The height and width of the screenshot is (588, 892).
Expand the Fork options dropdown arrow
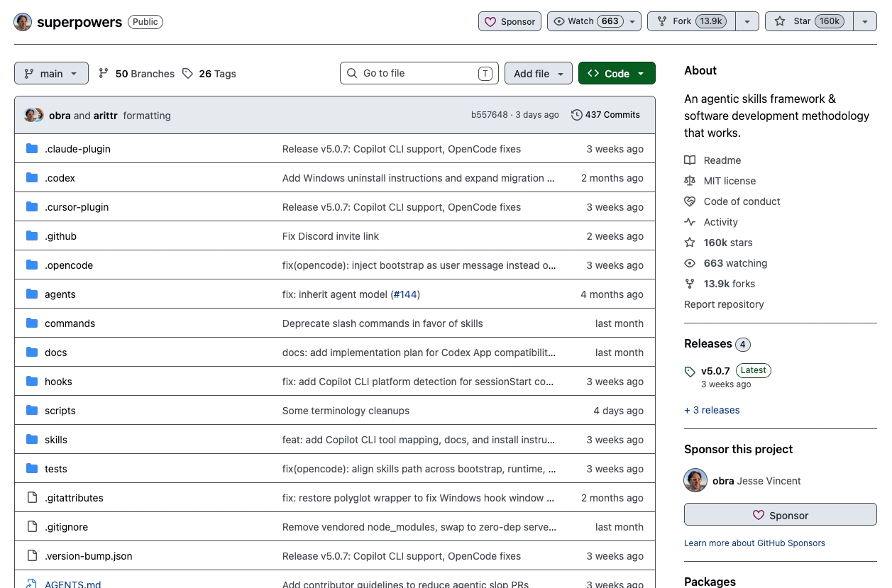click(747, 21)
